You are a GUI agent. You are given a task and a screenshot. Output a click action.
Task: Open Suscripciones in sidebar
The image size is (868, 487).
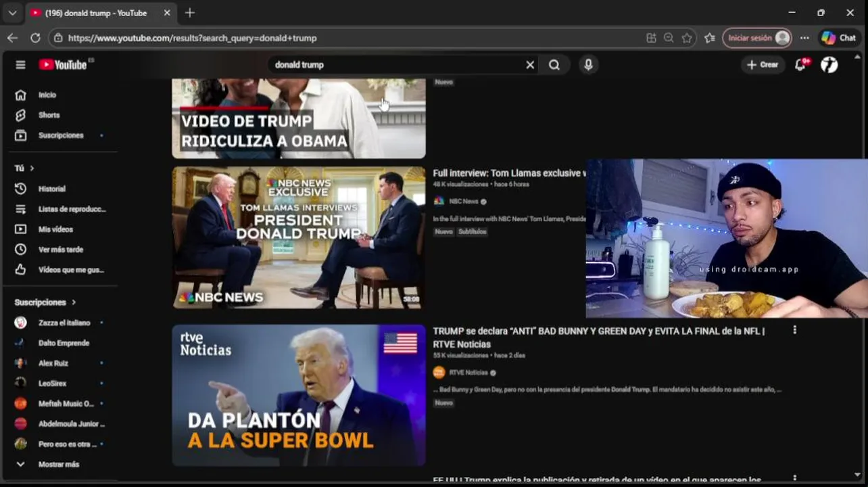point(59,136)
